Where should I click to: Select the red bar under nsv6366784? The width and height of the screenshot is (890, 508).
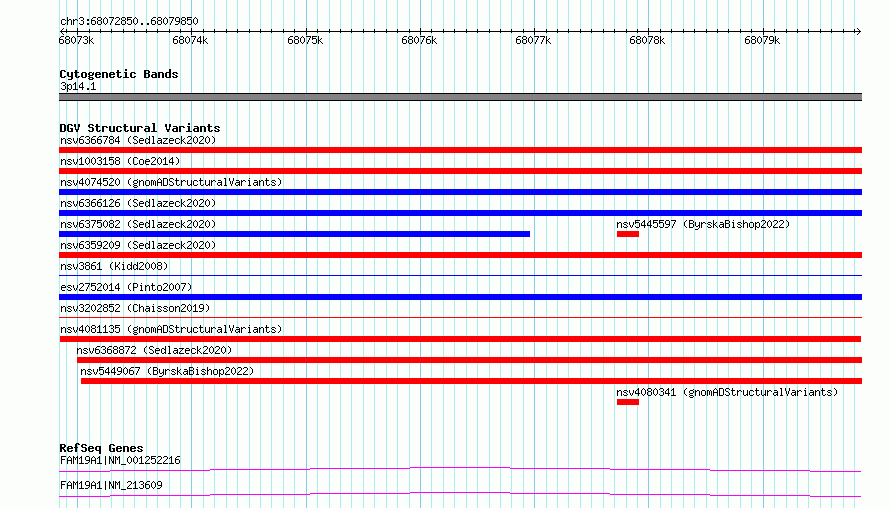[x=460, y=150]
